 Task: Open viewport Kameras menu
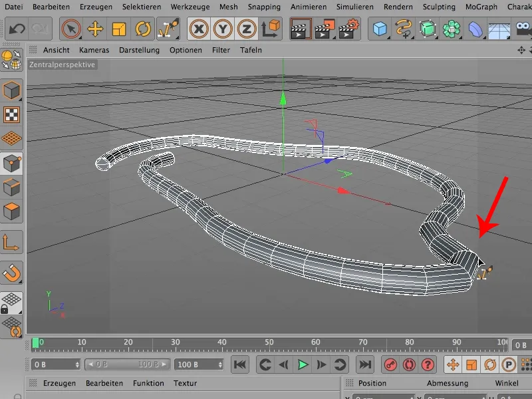pos(94,51)
